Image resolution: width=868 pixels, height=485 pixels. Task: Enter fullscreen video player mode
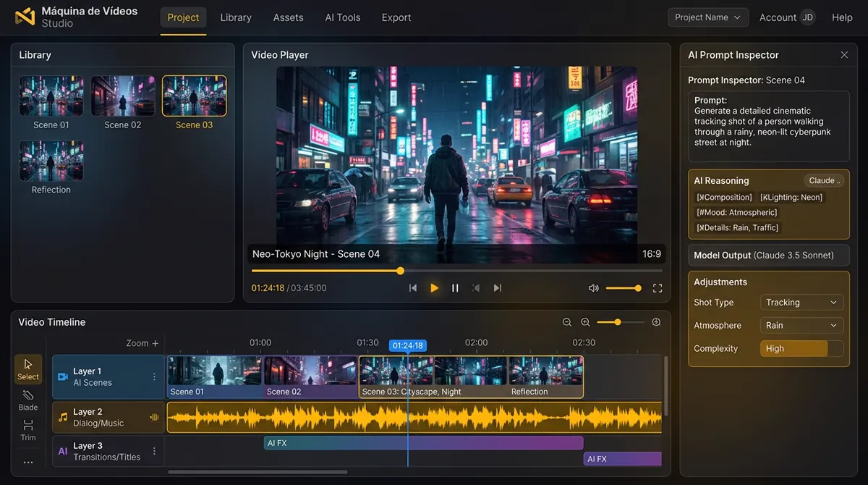point(658,288)
